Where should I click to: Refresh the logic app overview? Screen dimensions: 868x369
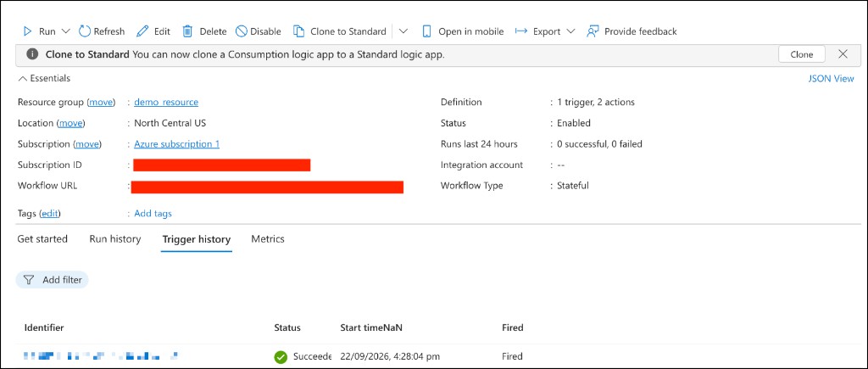point(102,31)
